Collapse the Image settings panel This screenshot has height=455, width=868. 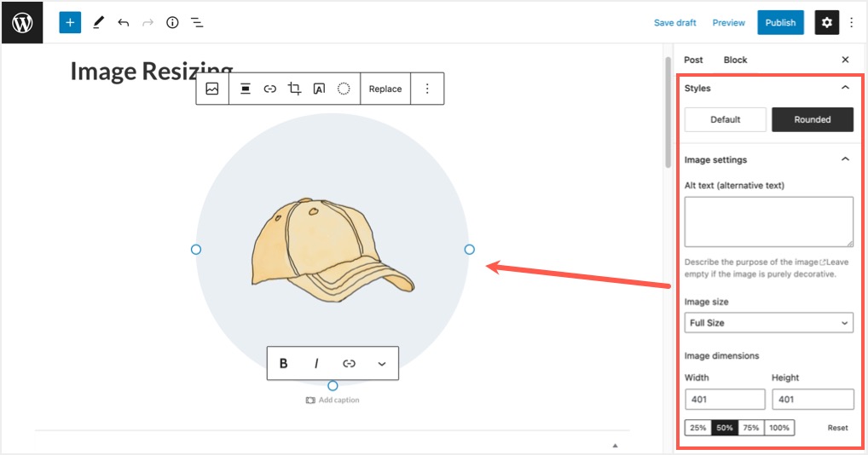click(845, 159)
